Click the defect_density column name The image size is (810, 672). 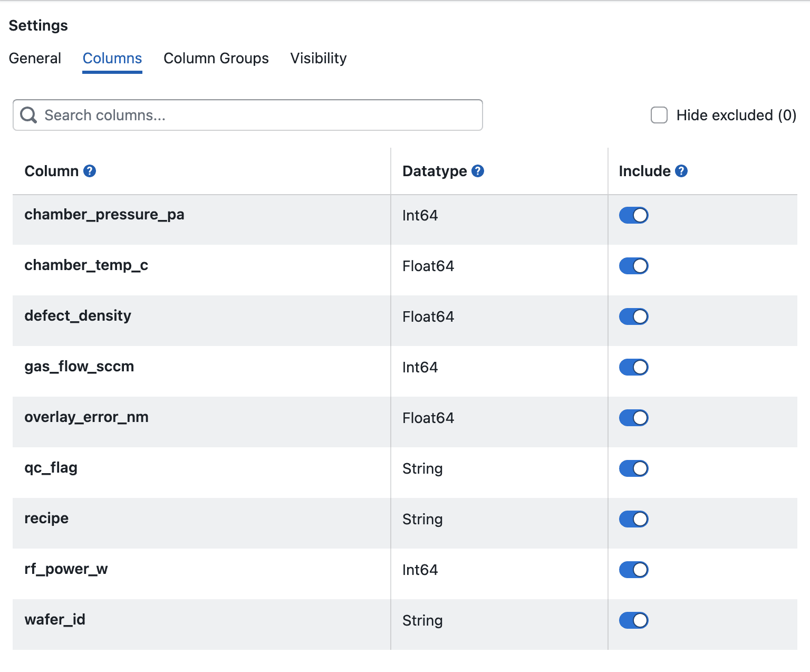(78, 316)
